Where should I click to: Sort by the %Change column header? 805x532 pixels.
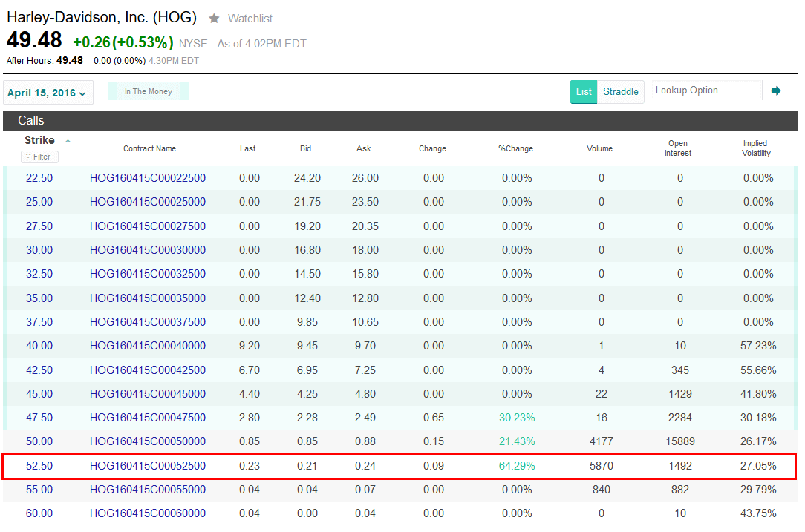(515, 149)
